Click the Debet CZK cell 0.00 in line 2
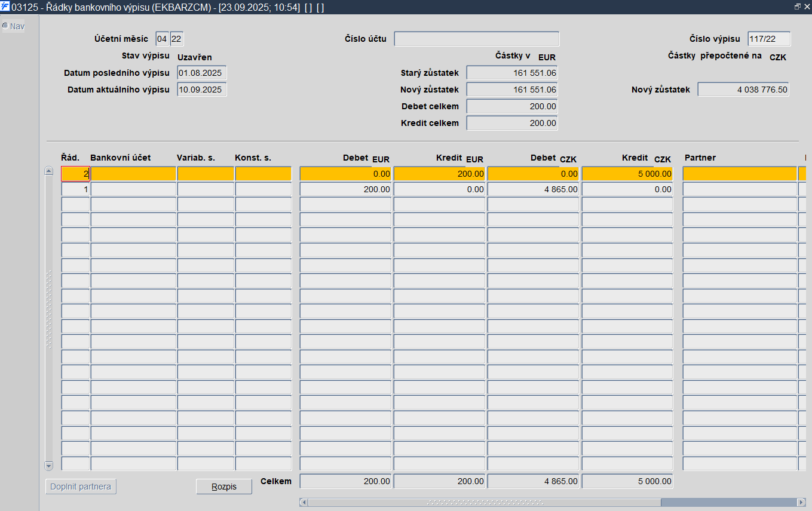 [x=534, y=174]
